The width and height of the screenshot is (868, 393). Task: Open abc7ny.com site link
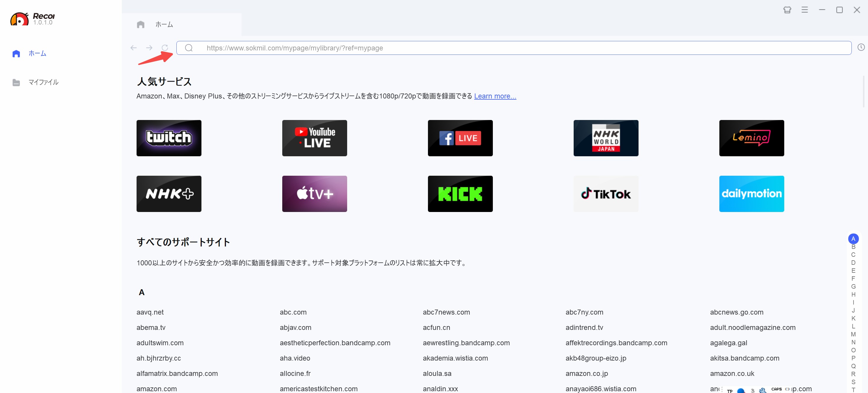click(x=584, y=312)
